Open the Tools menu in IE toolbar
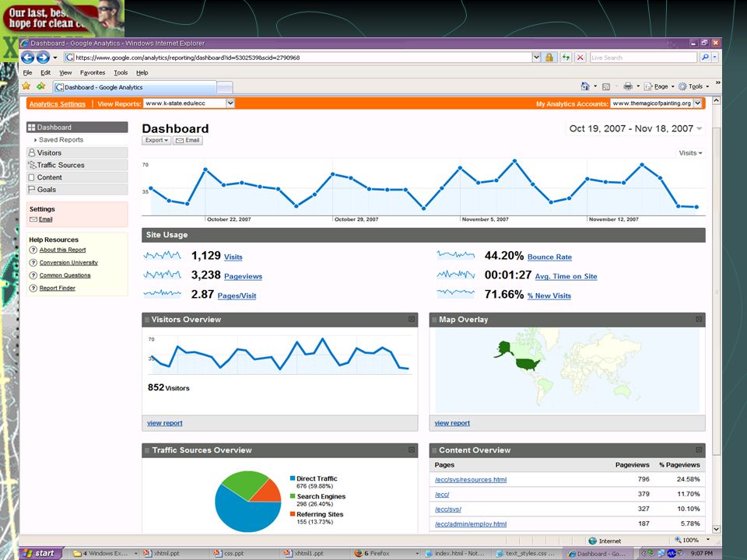The width and height of the screenshot is (747, 560). pyautogui.click(x=694, y=86)
